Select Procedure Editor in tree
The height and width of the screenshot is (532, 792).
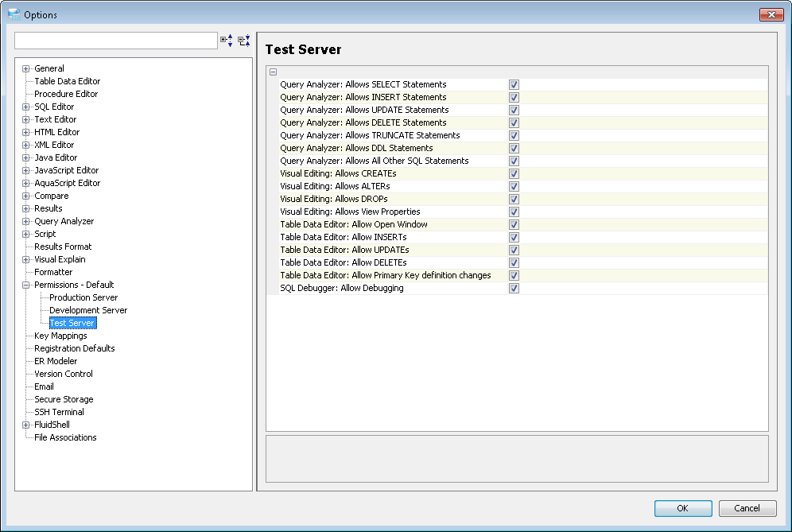point(66,94)
